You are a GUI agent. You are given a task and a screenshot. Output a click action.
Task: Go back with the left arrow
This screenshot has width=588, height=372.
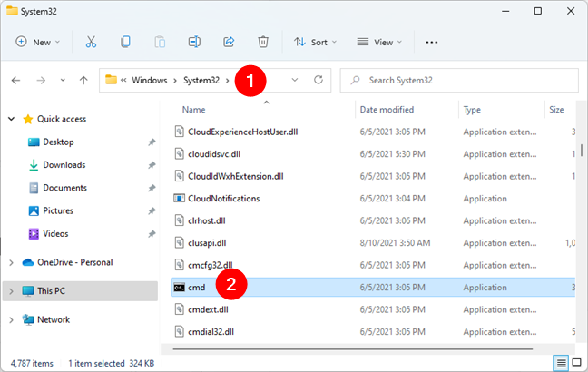pos(15,80)
